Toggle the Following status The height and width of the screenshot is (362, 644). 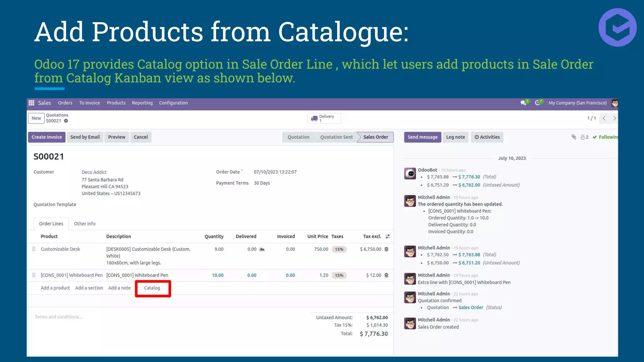pos(606,137)
